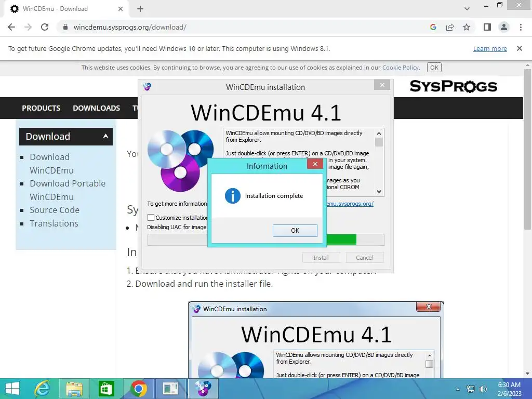The width and height of the screenshot is (532, 399).
Task: Click the blue information icon in the dialog
Action: (x=232, y=196)
